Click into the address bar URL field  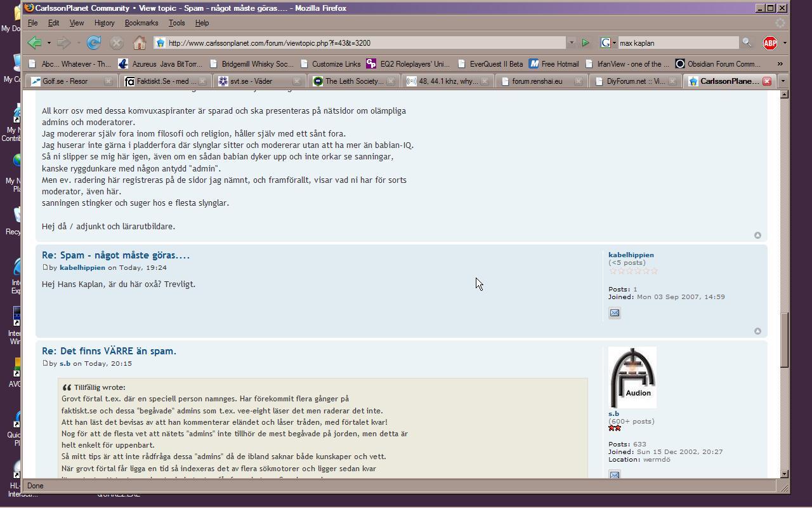(x=362, y=43)
